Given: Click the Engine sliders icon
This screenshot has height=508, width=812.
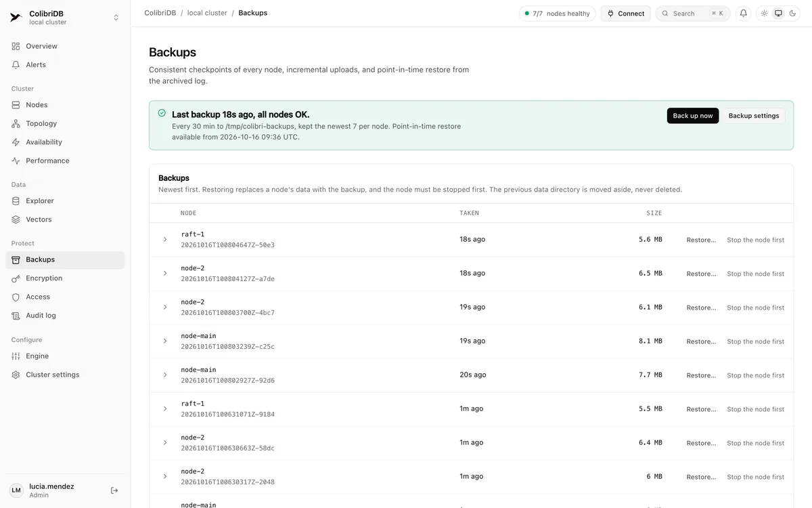Looking at the screenshot, I should 16,356.
